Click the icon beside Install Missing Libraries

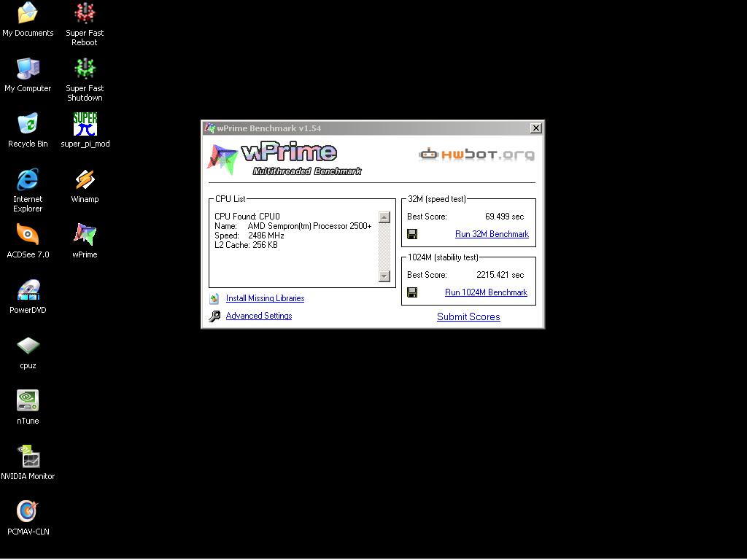point(214,298)
